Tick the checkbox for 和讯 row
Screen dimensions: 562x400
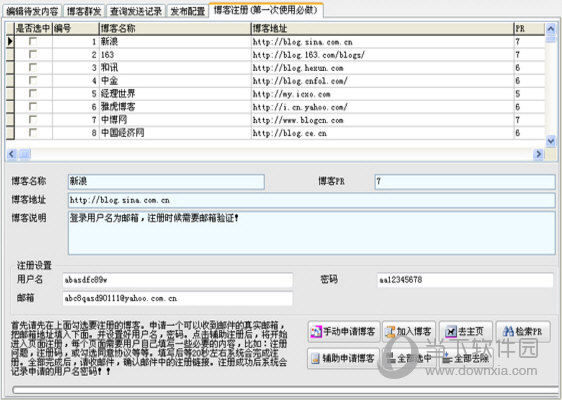click(33, 67)
